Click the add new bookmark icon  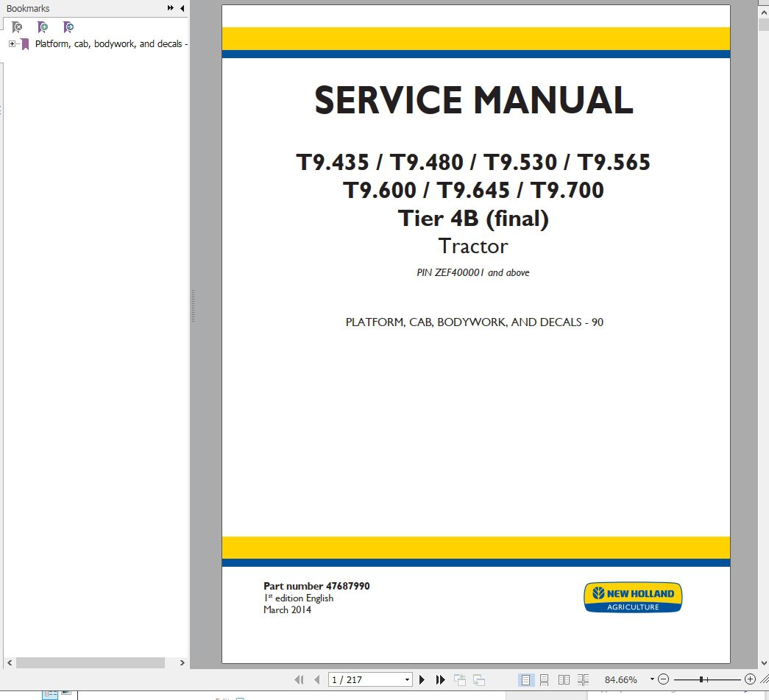[43, 27]
